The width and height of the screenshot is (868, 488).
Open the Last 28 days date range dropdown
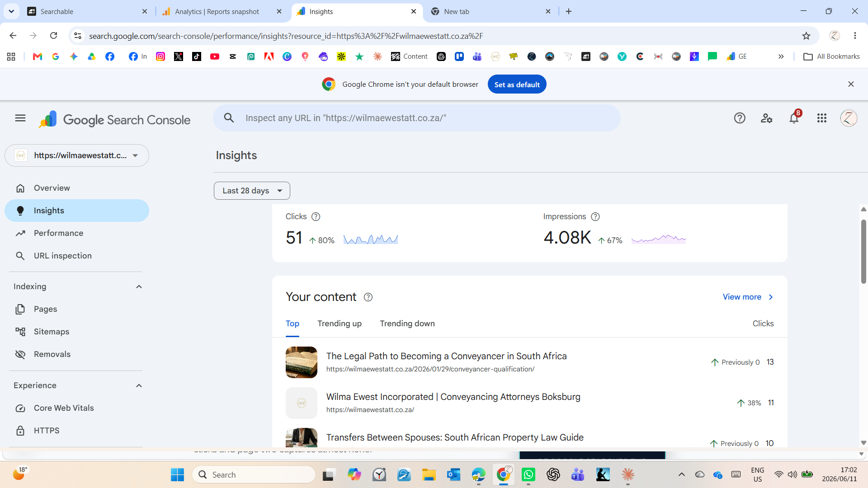252,191
